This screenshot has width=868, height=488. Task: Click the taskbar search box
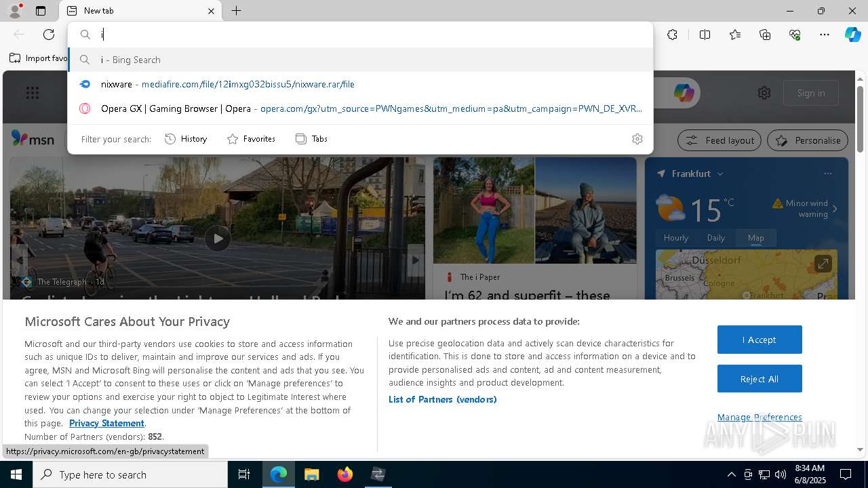coord(130,474)
